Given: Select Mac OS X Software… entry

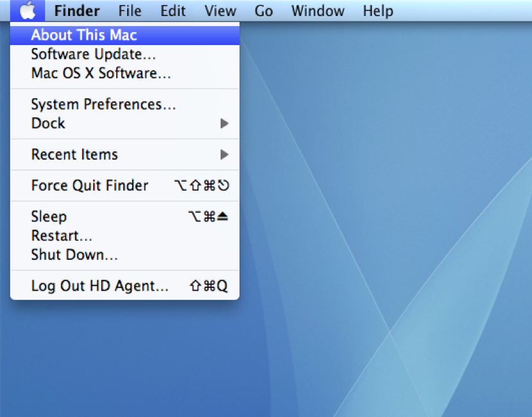Looking at the screenshot, I should point(101,73).
